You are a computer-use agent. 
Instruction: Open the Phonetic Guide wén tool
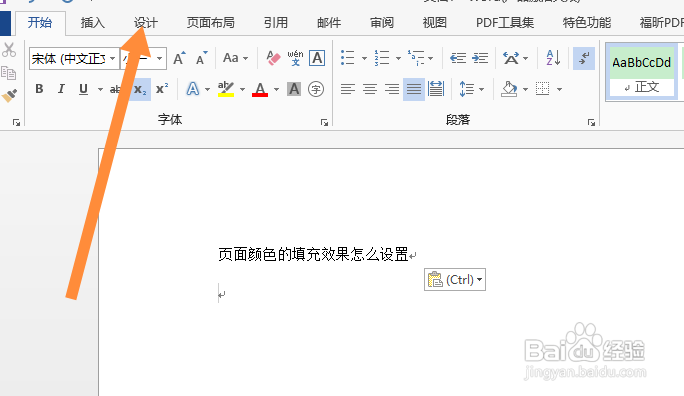point(295,58)
